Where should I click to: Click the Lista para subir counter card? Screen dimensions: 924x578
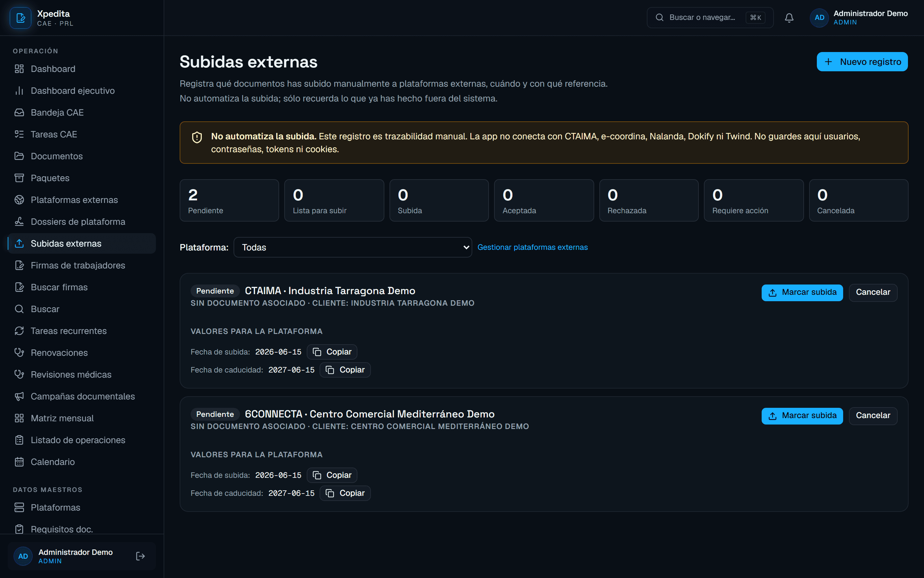point(334,200)
